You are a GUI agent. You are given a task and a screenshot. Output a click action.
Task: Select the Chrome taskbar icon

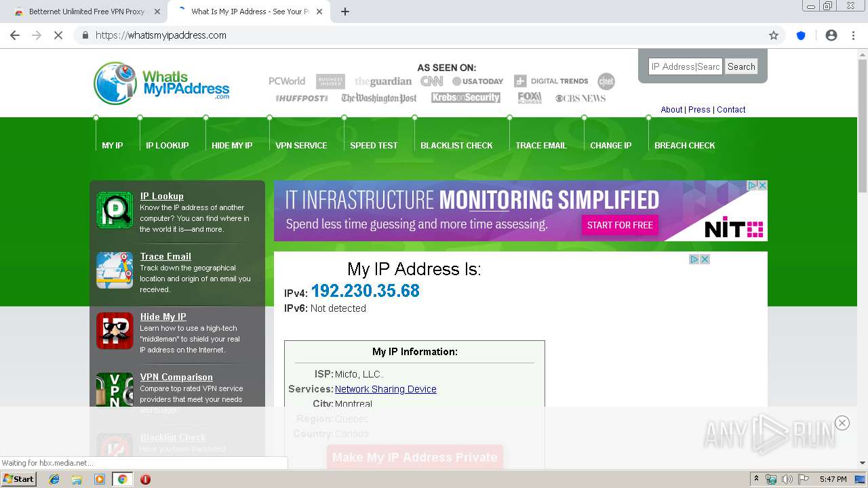point(123,479)
